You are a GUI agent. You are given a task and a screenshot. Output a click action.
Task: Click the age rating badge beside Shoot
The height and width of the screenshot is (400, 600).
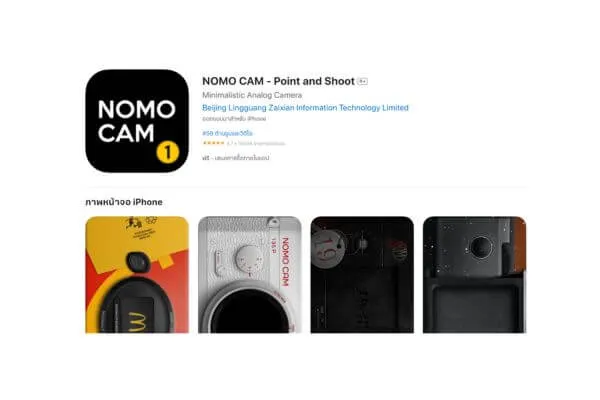[362, 81]
